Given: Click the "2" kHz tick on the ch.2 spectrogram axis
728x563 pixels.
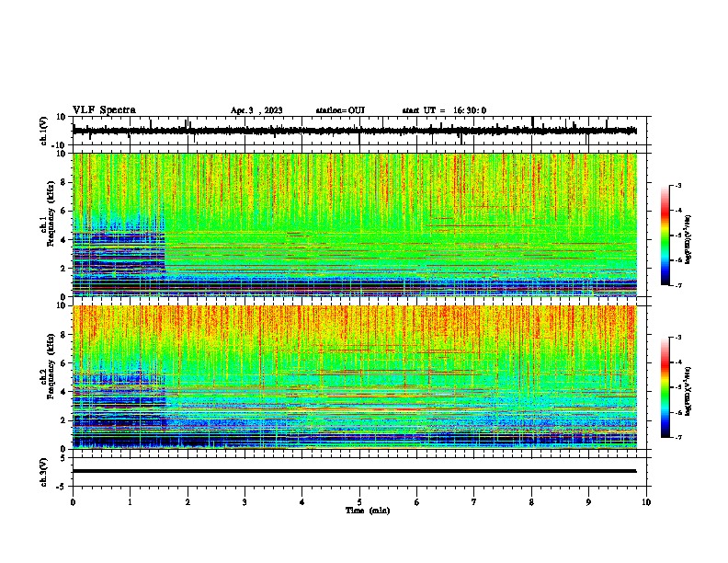Looking at the screenshot, I should click(64, 420).
